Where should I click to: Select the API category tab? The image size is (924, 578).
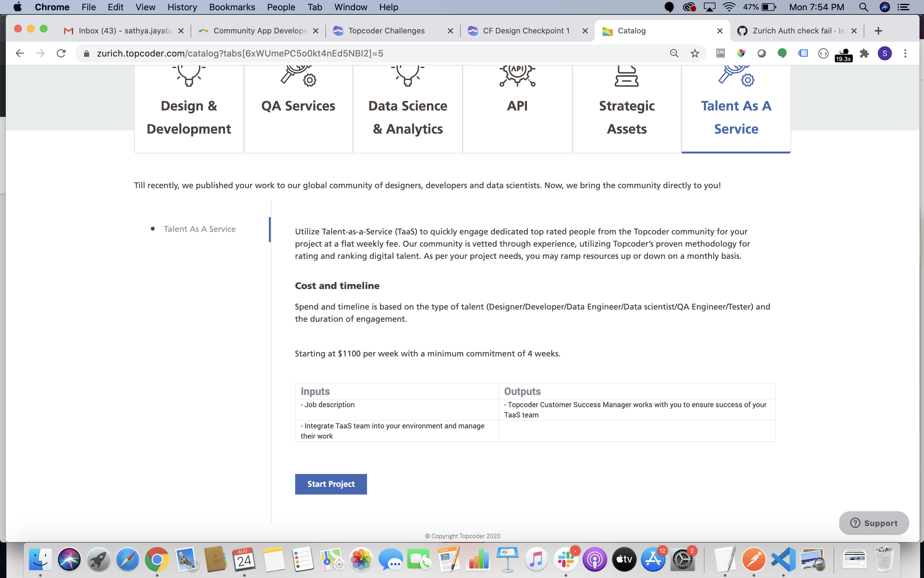click(518, 109)
